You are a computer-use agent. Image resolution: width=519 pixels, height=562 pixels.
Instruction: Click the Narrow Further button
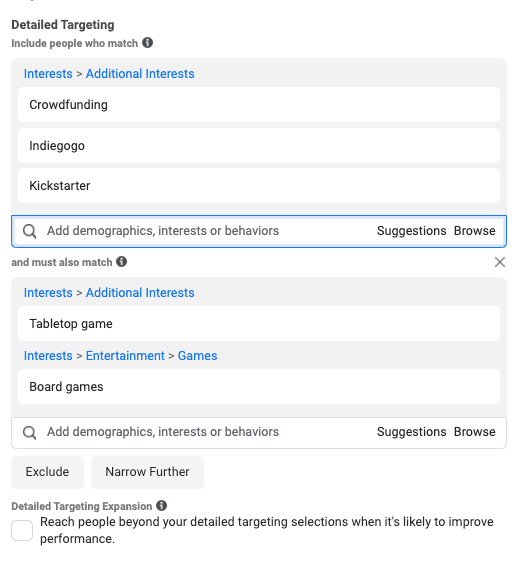[x=147, y=472]
